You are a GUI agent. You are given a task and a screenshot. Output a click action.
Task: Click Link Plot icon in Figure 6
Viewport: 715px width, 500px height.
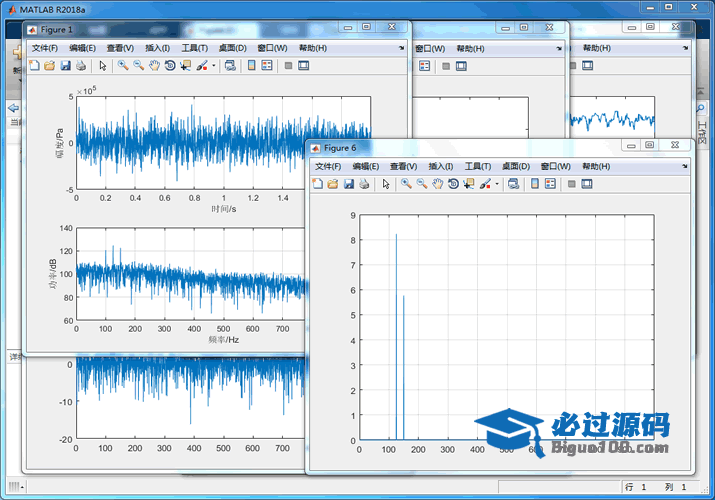[x=513, y=184]
